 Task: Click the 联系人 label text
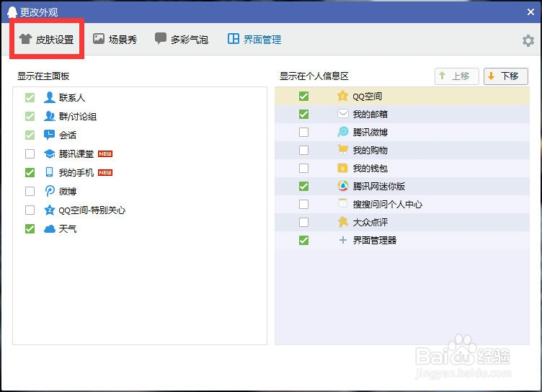pos(72,98)
